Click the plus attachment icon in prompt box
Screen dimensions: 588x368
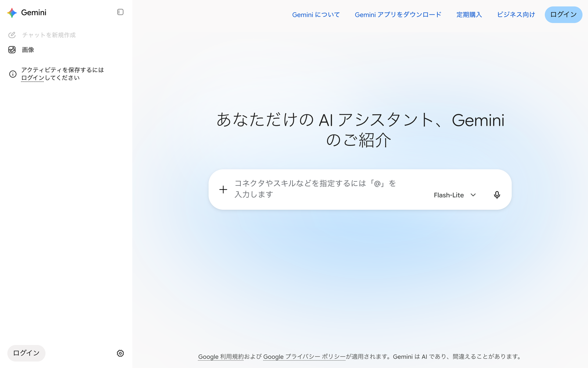(223, 190)
